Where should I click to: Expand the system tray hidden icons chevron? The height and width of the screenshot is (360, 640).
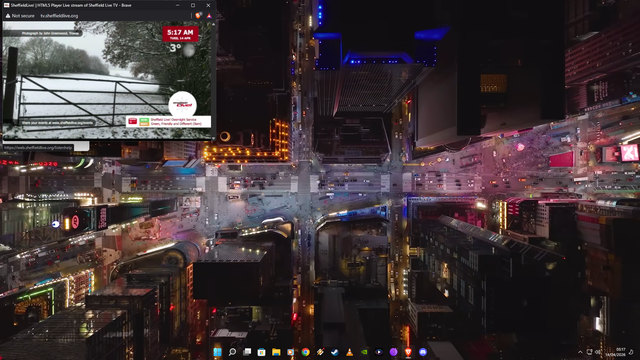(580, 352)
